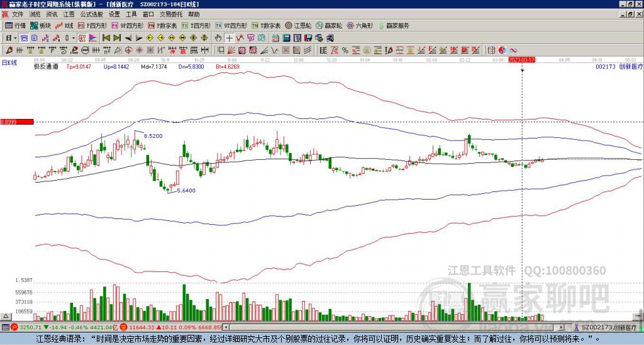Image resolution: width=644 pixels, height=345 pixels.
Task: Expand the 日 period dropdown arrow
Action: point(15,38)
